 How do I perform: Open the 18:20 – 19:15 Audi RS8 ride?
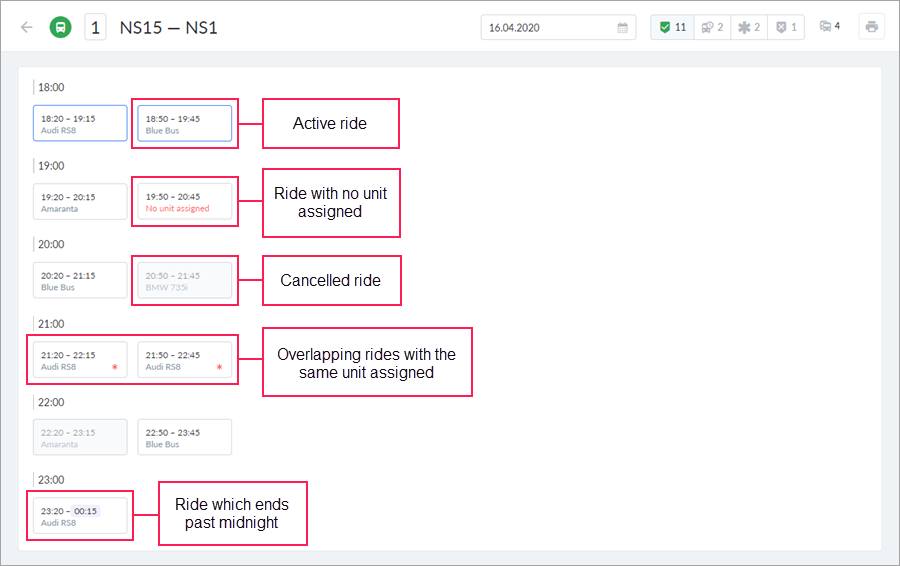click(x=80, y=123)
